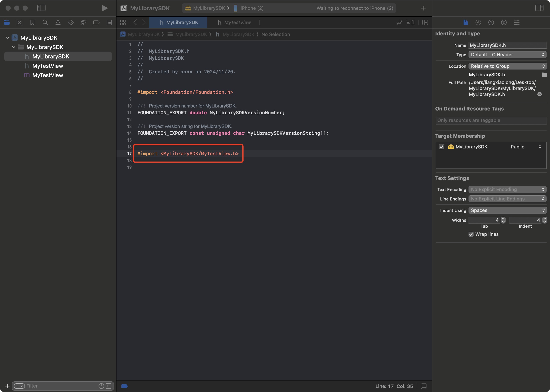Open the Issue navigator warning icon

(x=58, y=22)
